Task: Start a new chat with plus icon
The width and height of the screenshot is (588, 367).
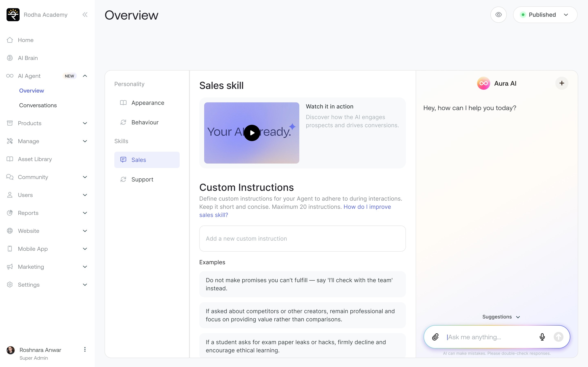Action: coord(561,83)
